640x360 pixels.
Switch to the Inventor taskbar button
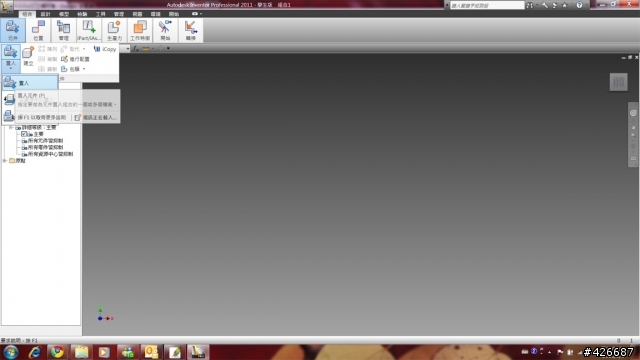[198, 352]
